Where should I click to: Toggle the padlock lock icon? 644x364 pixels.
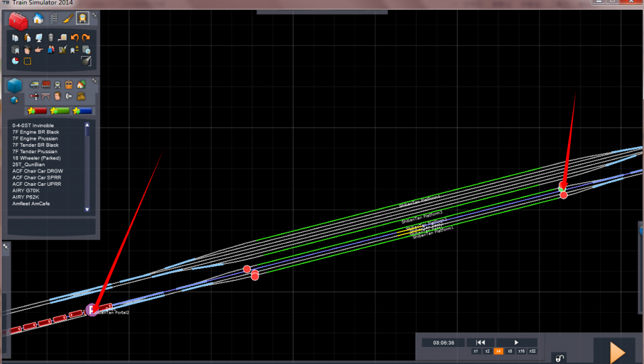[x=559, y=358]
